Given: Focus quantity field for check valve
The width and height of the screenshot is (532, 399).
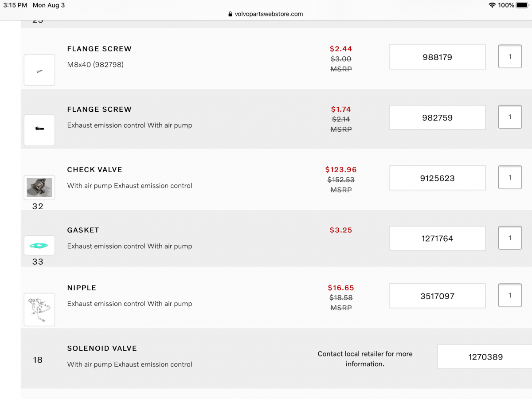Looking at the screenshot, I should pos(510,177).
